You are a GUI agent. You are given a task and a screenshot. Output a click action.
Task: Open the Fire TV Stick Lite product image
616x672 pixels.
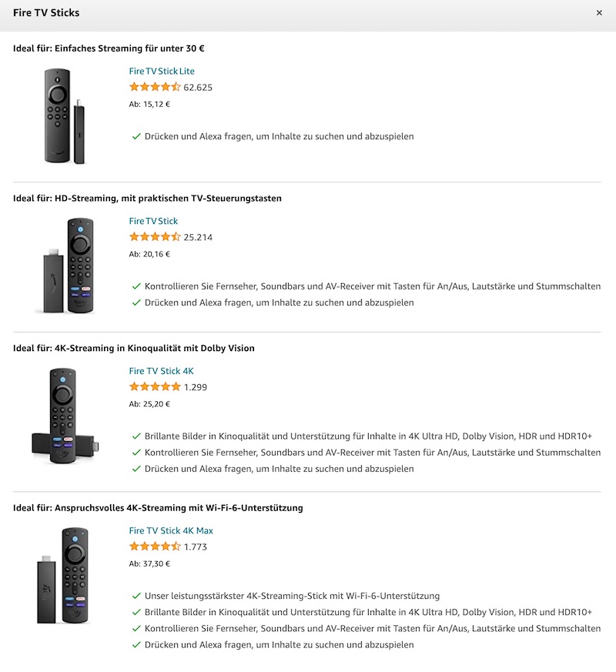[65, 115]
